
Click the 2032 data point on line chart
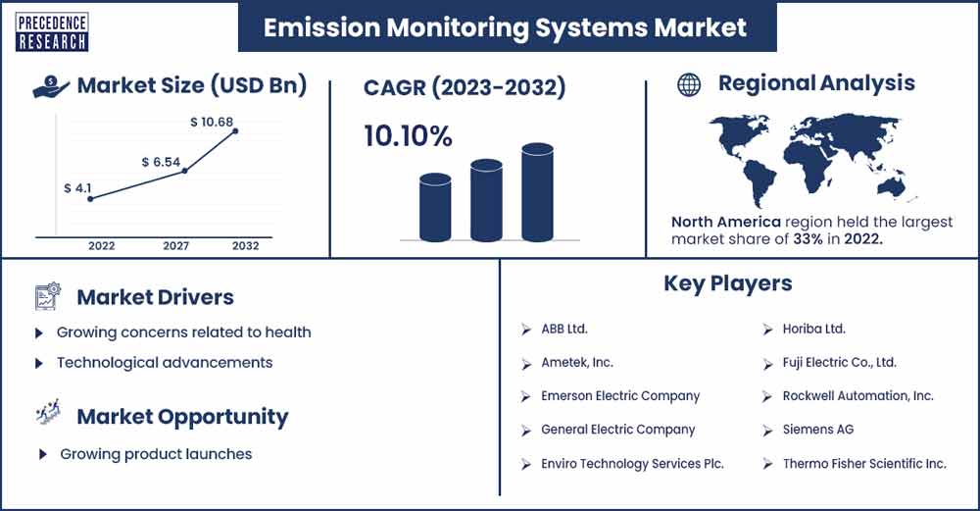[235, 130]
